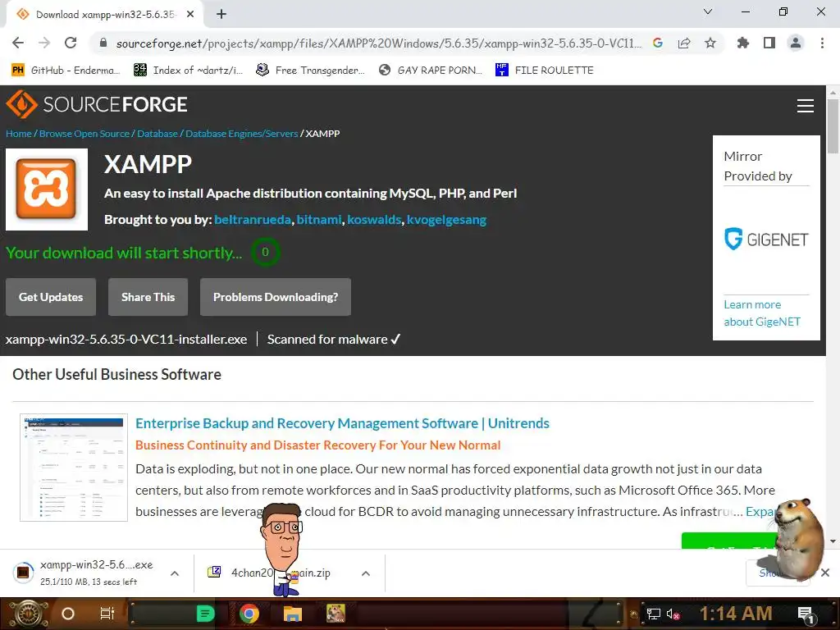Click the muted volume tray icon
The height and width of the screenshot is (630, 840).
tap(673, 614)
